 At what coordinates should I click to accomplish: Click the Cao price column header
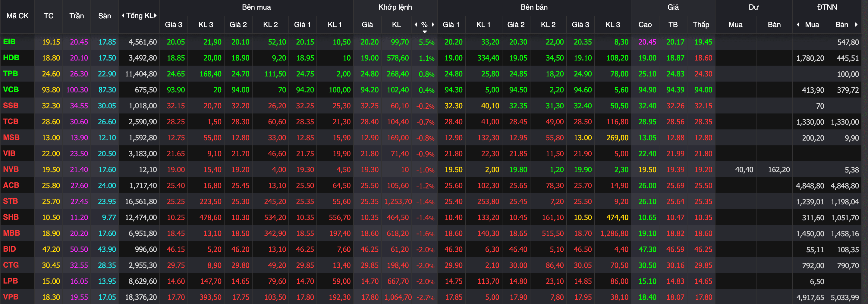[645, 24]
